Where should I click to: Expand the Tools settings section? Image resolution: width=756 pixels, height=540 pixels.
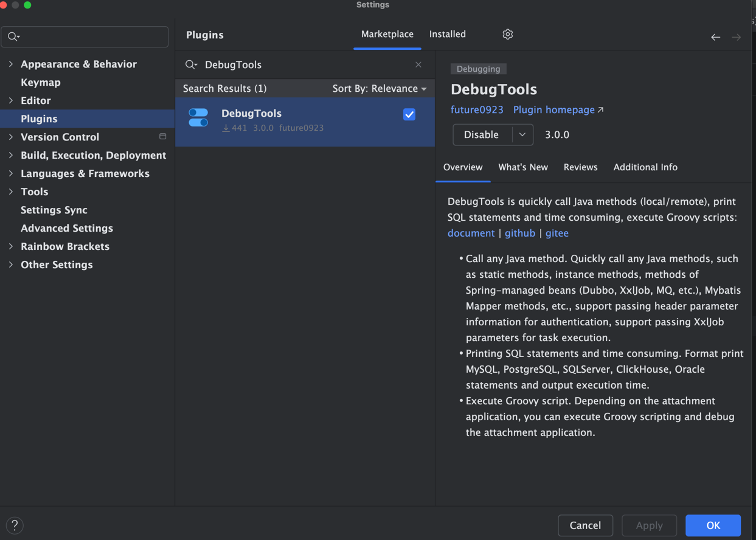pos(11,192)
